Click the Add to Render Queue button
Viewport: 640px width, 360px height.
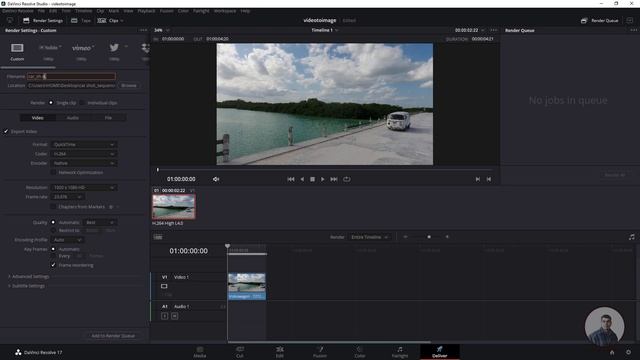click(113, 336)
